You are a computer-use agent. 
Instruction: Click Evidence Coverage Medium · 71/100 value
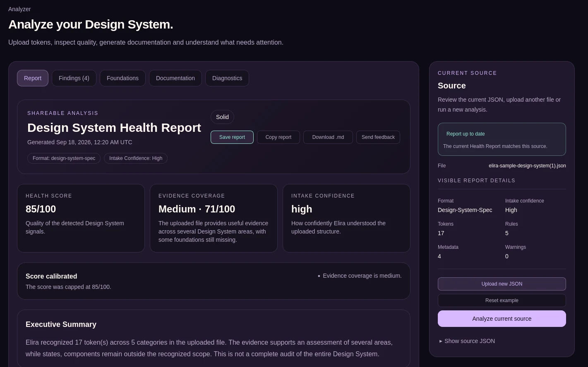click(x=197, y=209)
